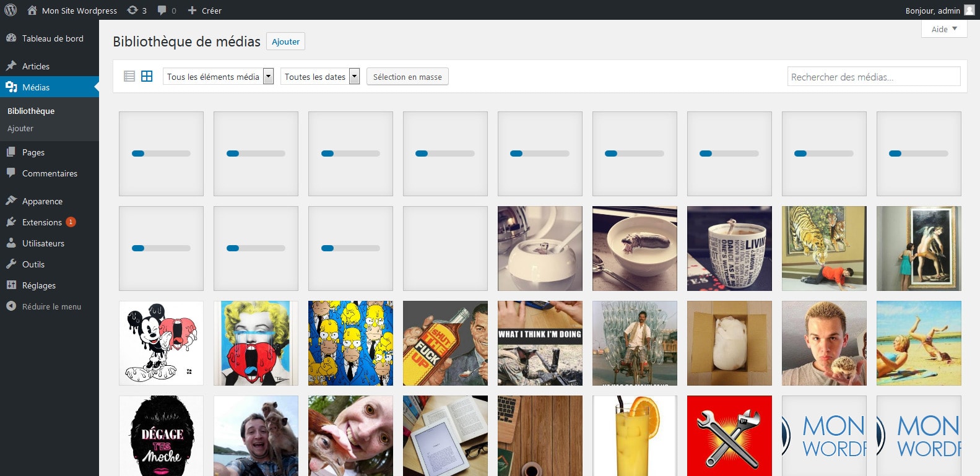Select the tiger painting thumbnail
Viewport: 980px width, 476px height.
tap(824, 248)
